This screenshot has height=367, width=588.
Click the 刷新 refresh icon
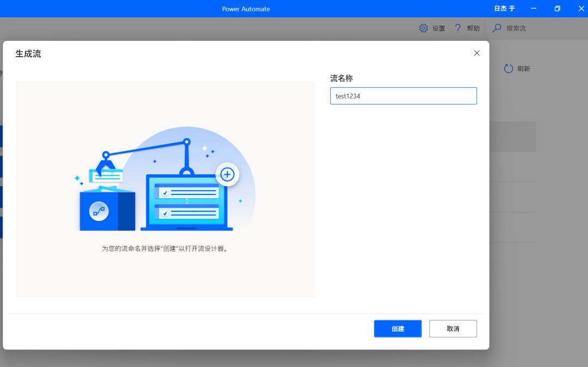click(509, 69)
